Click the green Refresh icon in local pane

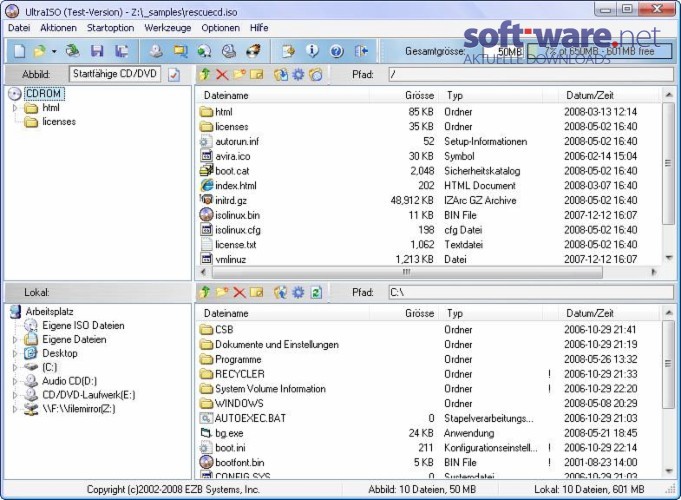(316, 292)
